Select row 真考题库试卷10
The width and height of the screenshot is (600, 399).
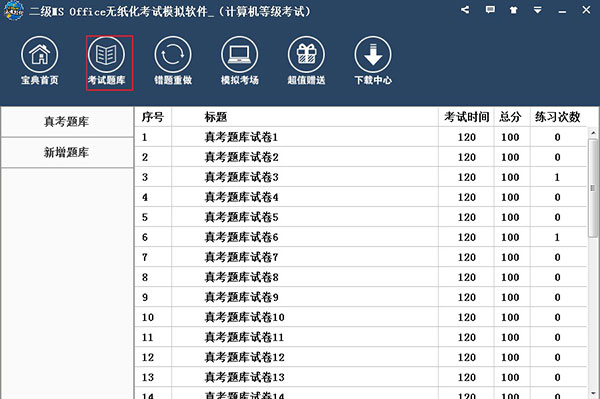pos(361,317)
